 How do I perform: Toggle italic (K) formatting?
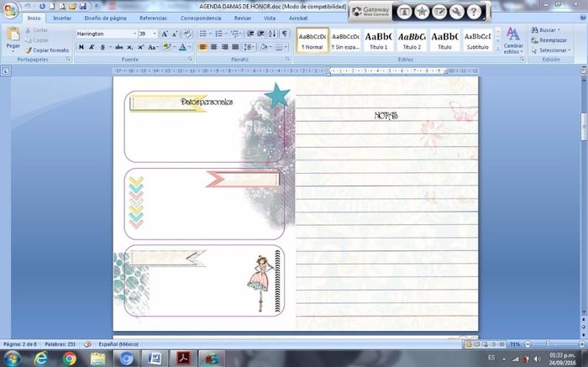(92, 47)
